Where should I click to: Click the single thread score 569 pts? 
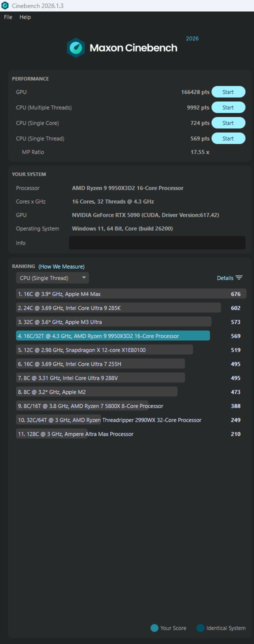pos(200,138)
